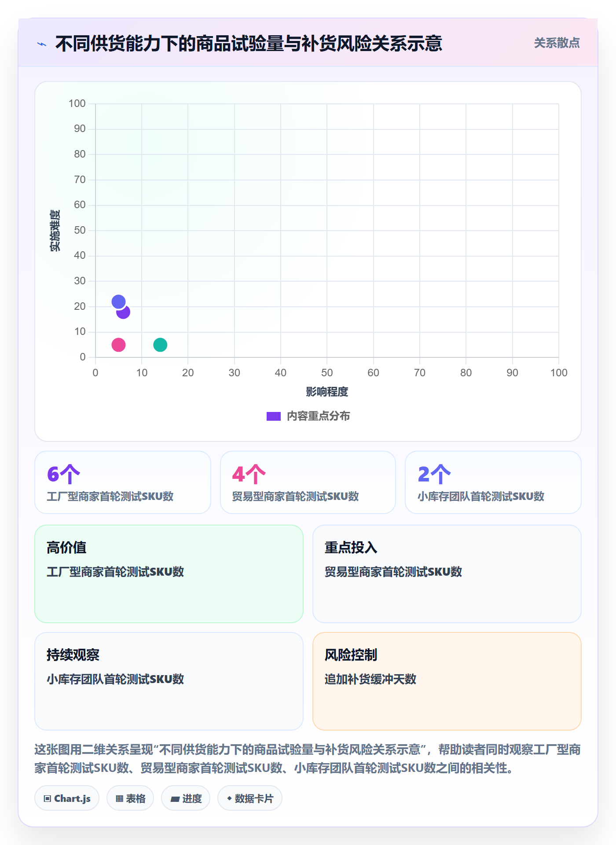Click the grid icon inside the 表格 tag

tap(119, 799)
